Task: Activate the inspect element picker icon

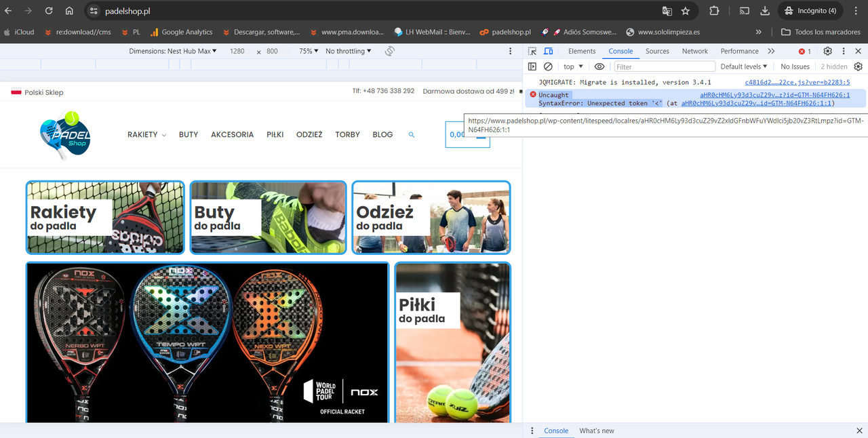Action: tap(532, 51)
